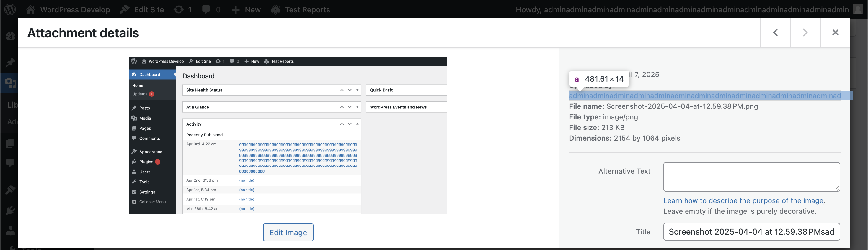Open Appearance brush icon in the dimmed sidebar
Screen dimensions: 868x250
(10, 190)
